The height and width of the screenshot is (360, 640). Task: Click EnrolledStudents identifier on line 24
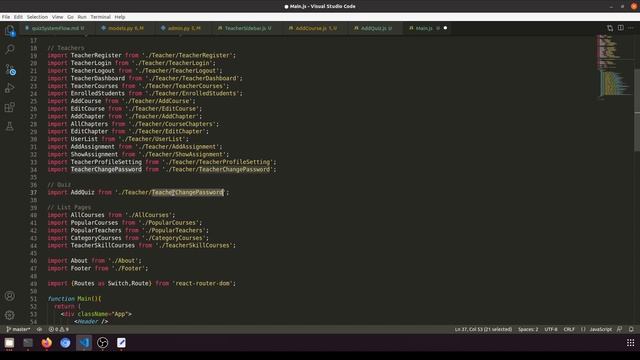point(98,93)
